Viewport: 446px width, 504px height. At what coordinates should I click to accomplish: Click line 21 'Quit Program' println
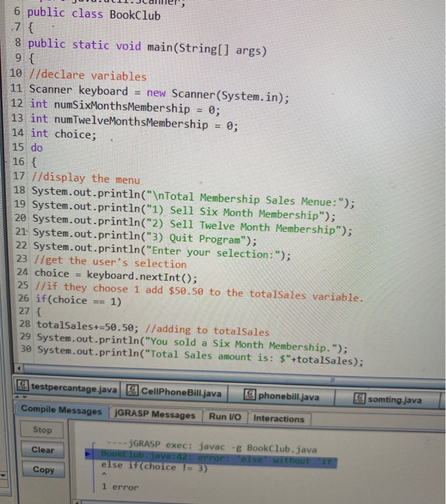click(x=145, y=237)
